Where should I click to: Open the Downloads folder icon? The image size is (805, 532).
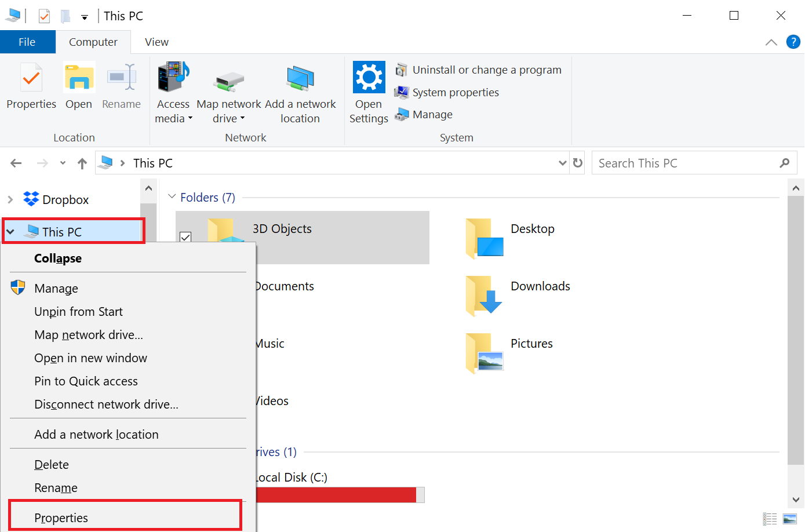click(x=484, y=295)
